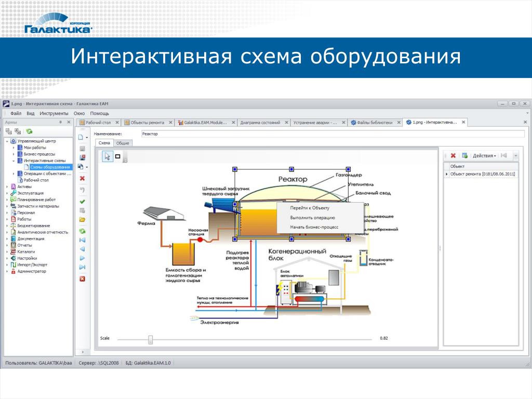Click the green checkmark apply icon
Viewport: 532px width, 399px height.
(x=82, y=202)
